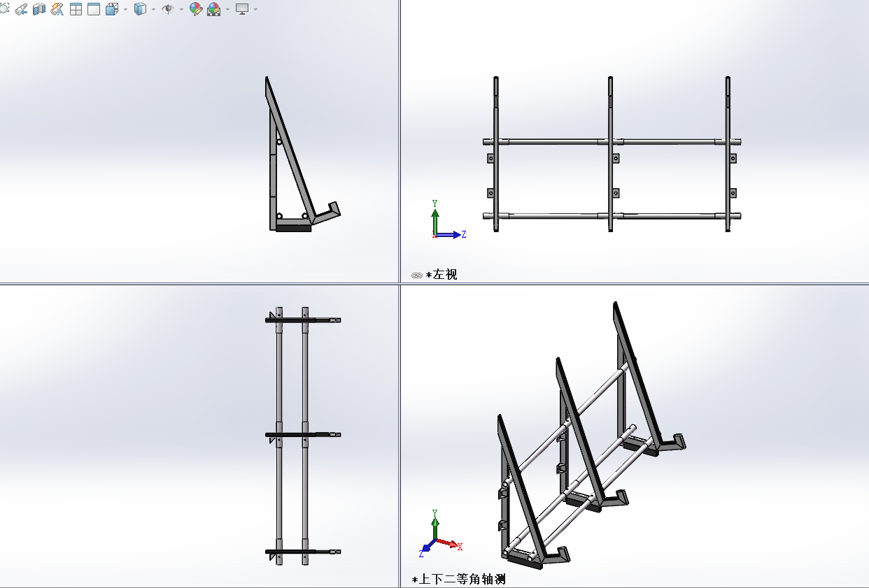Viewport: 869px width, 588px height.
Task: Switch to four-viewport layout
Action: click(x=76, y=10)
